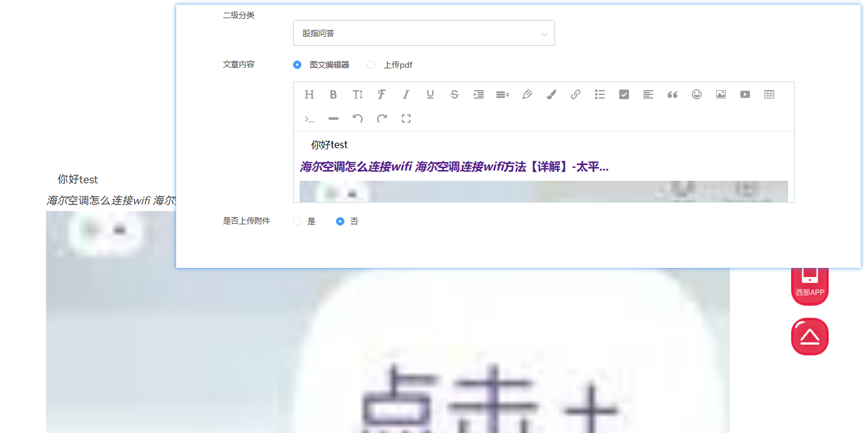Open the line height tool
This screenshot has height=433, width=868.
pyautogui.click(x=503, y=94)
